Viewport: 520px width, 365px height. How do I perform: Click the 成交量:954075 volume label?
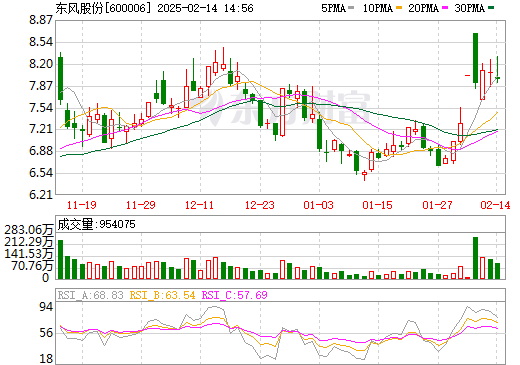pos(97,224)
